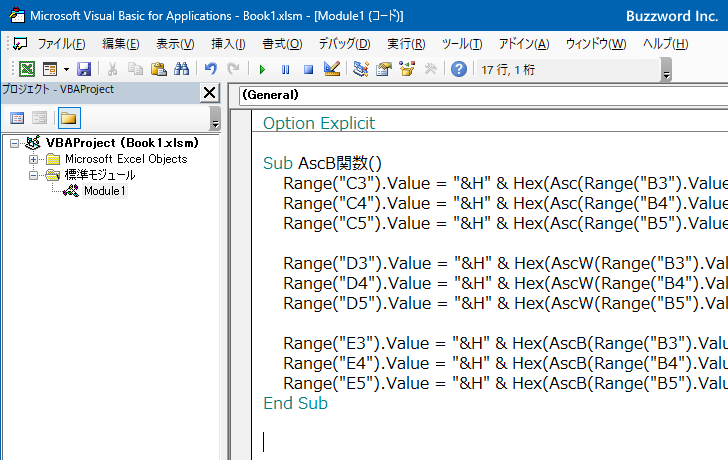Open the デバッグ(D) menu
The image size is (728, 460).
(x=344, y=44)
